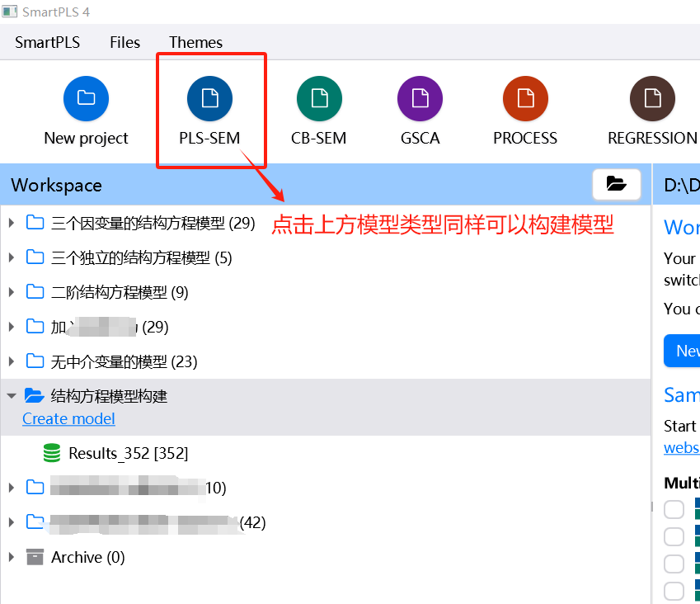Screen dimensions: 700x604
Task: Check the fourth checkbox under Multi section
Action: coord(674,591)
